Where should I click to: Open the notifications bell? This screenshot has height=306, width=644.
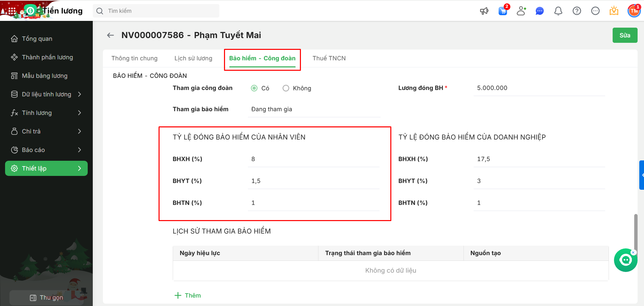[558, 11]
